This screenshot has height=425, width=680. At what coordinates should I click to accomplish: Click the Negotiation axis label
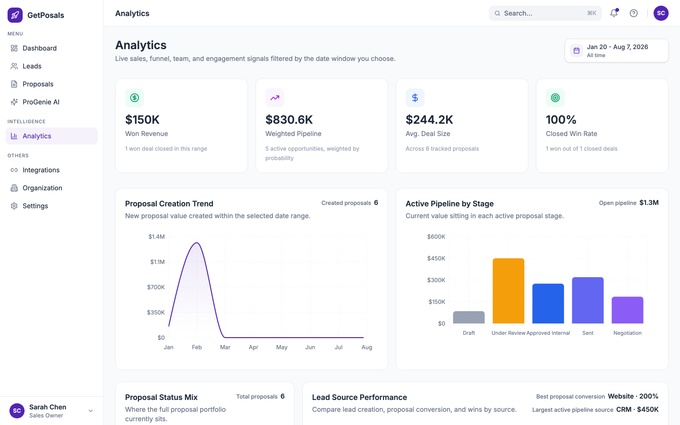point(628,333)
